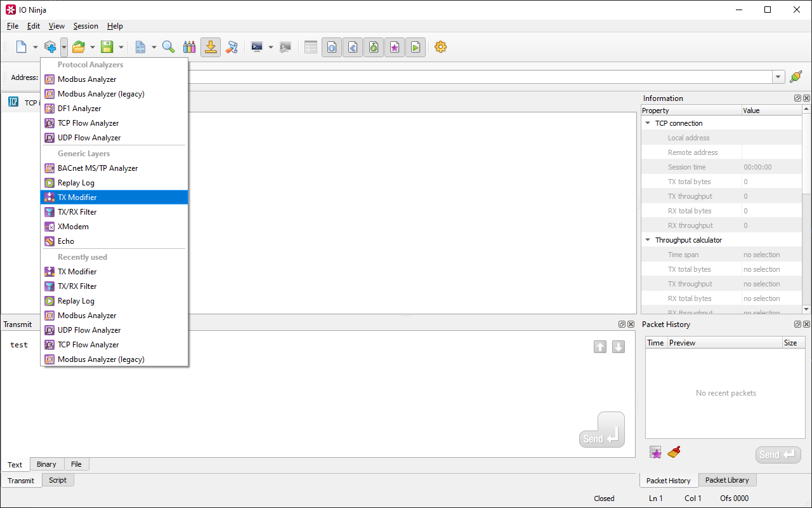Switch to the Binary tab
The height and width of the screenshot is (508, 812).
click(x=46, y=464)
